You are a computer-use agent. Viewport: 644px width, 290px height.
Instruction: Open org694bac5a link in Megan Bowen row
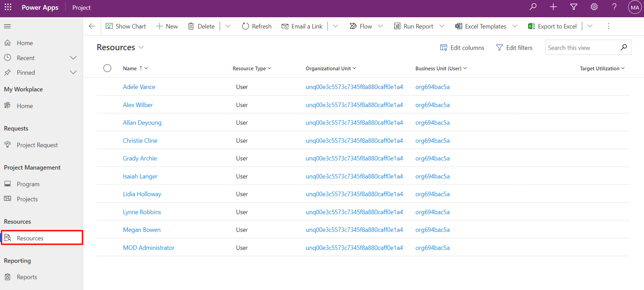432,230
